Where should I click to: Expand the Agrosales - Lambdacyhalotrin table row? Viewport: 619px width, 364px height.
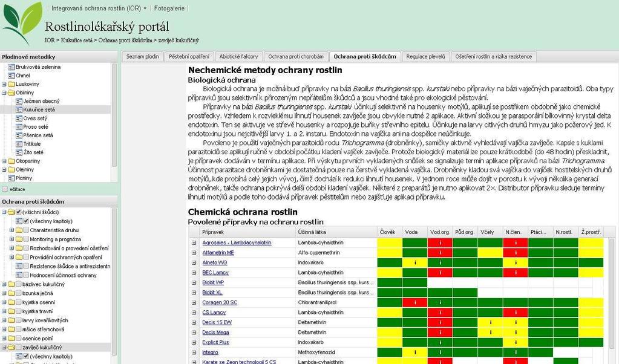(x=194, y=243)
